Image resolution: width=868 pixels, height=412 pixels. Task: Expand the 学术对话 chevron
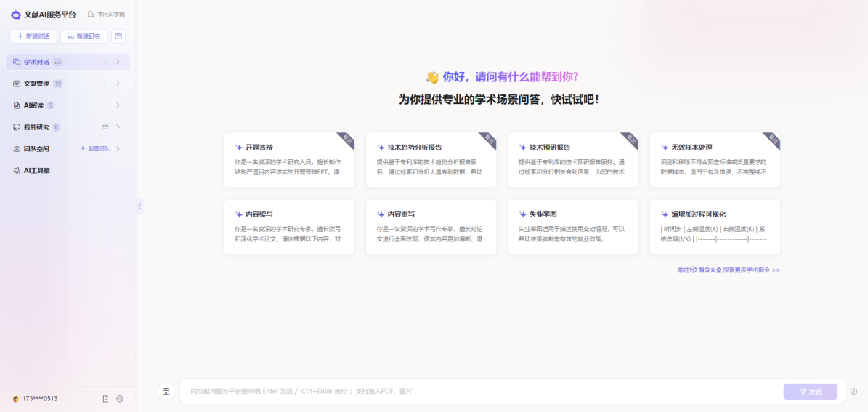118,62
